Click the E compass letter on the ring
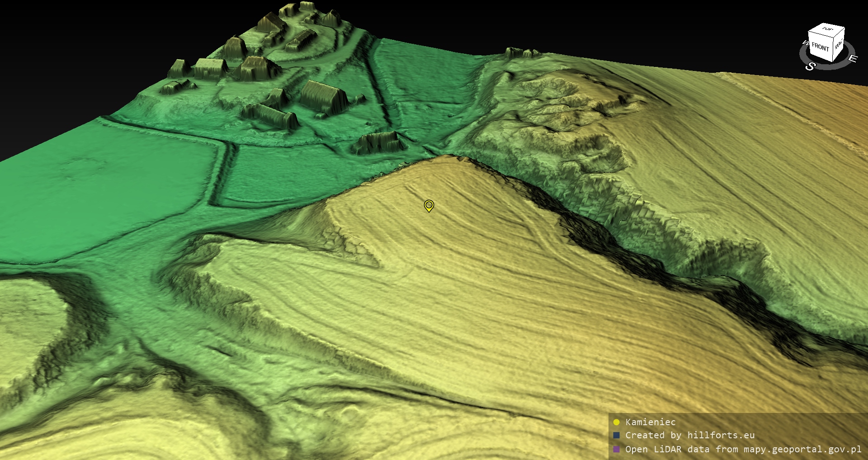 [x=852, y=59]
